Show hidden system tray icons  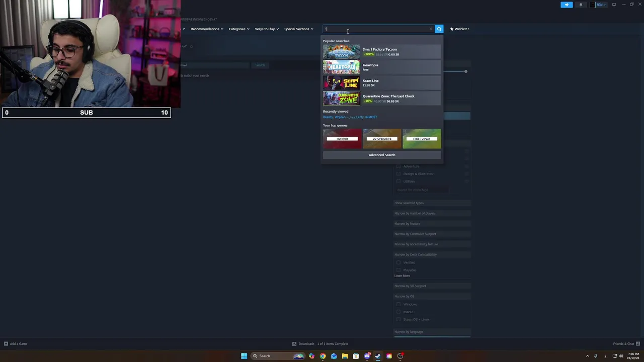(587, 356)
